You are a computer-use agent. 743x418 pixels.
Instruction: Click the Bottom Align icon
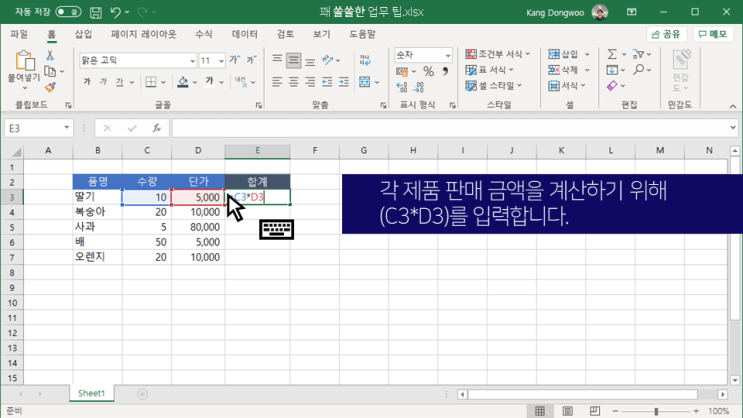[x=310, y=60]
